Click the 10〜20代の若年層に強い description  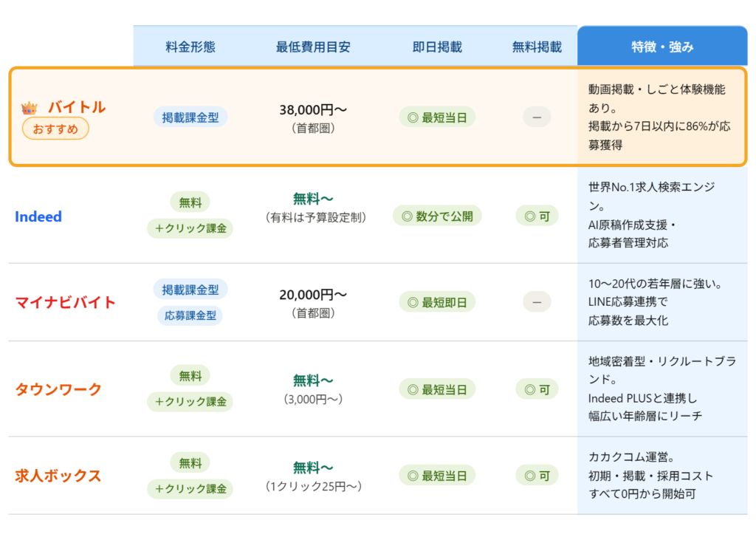pos(656,302)
